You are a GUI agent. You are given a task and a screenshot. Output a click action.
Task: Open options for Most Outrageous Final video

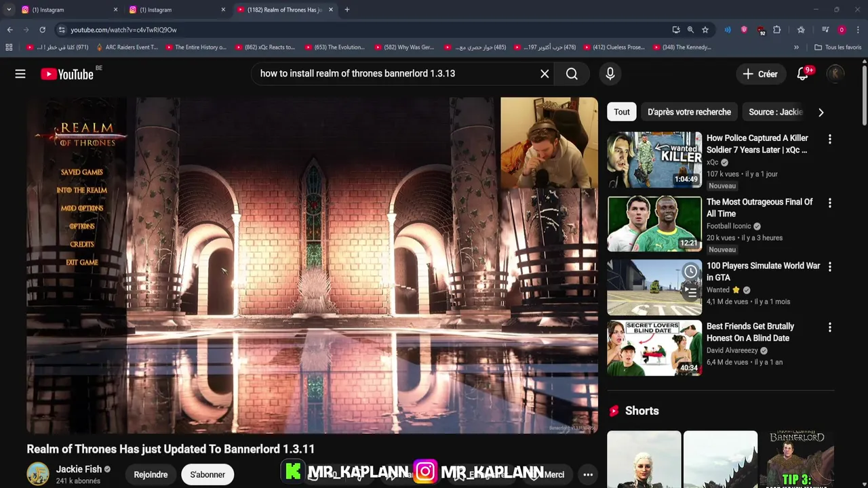(829, 203)
